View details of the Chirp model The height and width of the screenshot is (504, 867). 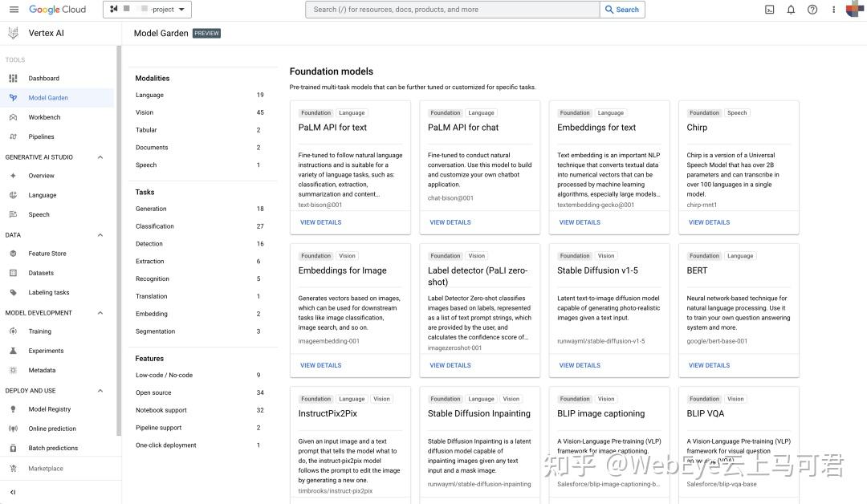tap(708, 222)
